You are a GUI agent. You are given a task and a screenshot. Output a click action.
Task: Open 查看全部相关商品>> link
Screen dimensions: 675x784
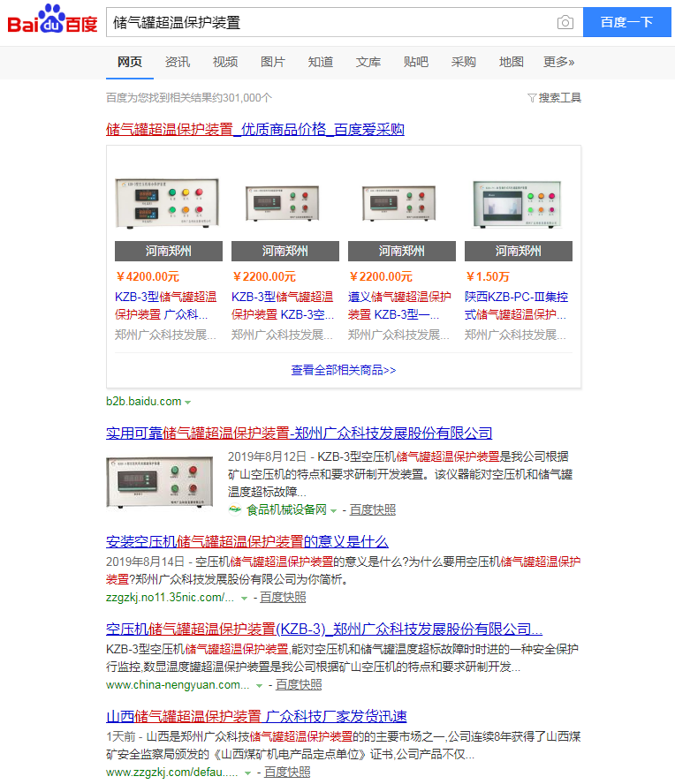pyautogui.click(x=343, y=370)
